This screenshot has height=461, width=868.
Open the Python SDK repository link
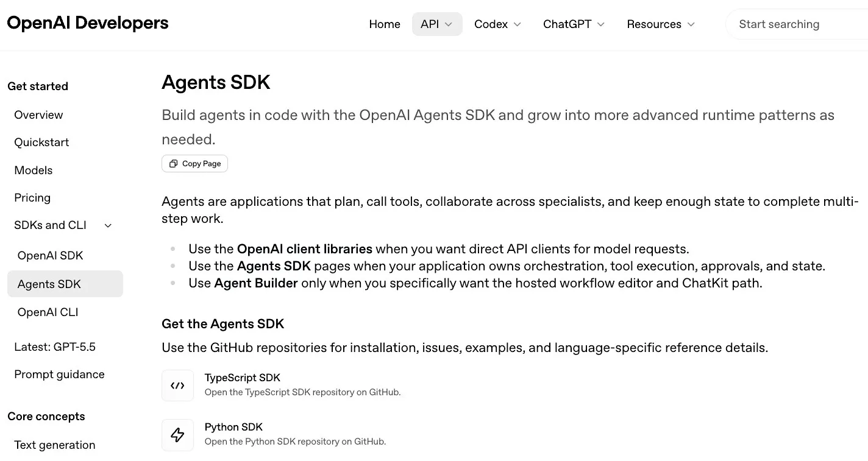(x=274, y=434)
